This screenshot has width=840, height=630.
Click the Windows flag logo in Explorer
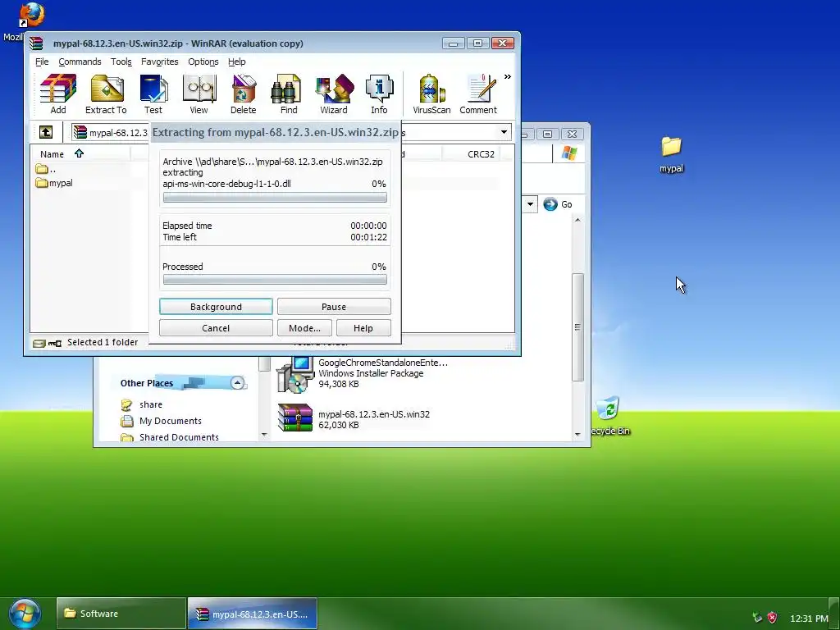coord(569,153)
